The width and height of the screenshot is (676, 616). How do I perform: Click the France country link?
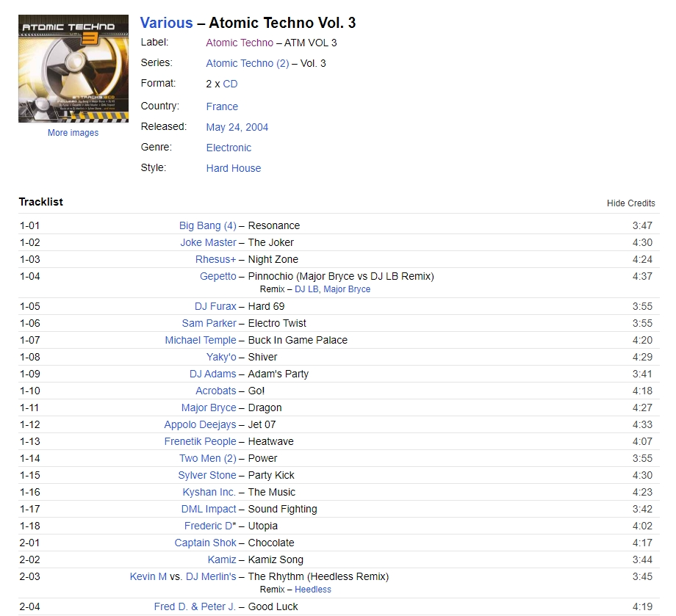(x=222, y=106)
